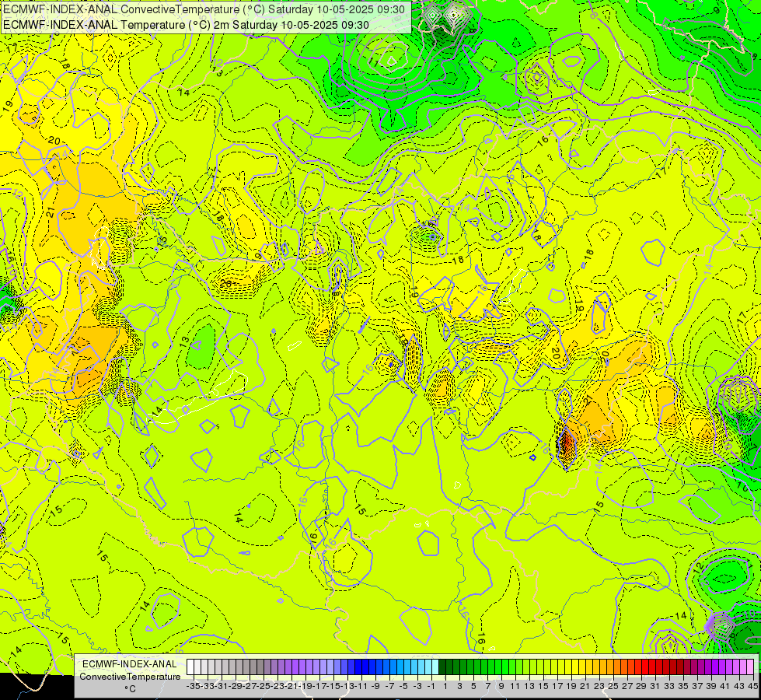Viewport: 761px width, 700px height.
Task: Click the °C unit label in legend
Action: coord(130,689)
